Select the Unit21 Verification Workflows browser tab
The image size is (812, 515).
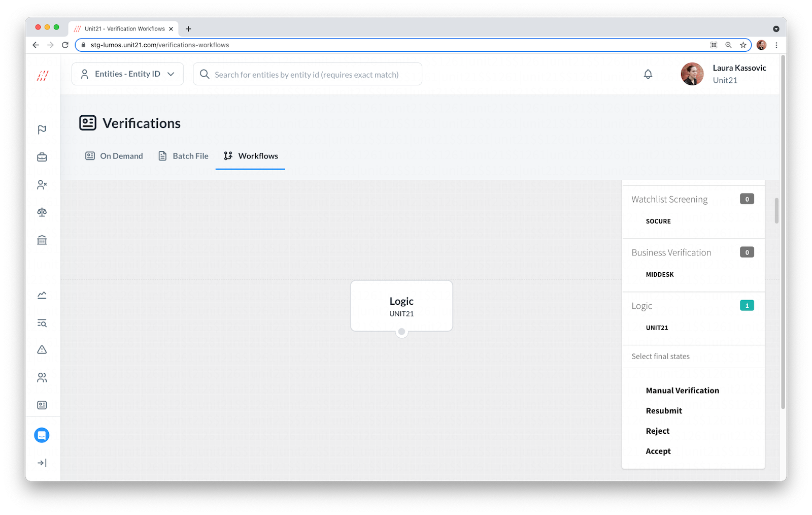pyautogui.click(x=124, y=29)
